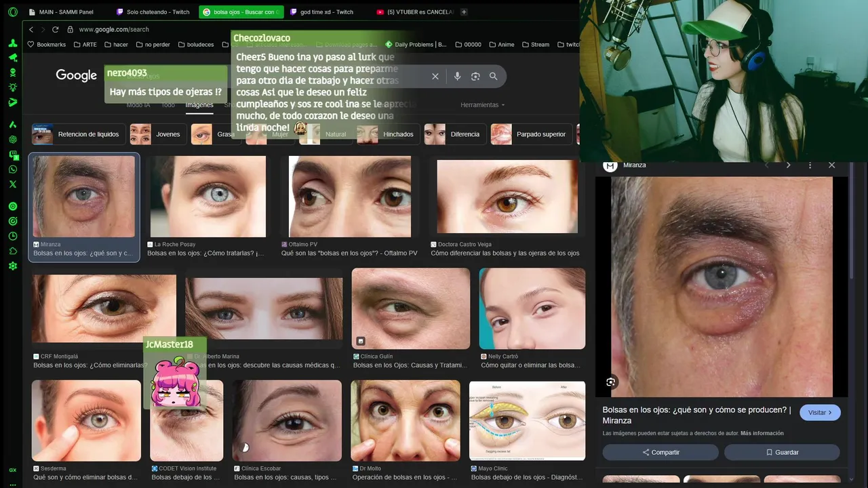
Task: Select the Imágenes search tab
Action: coord(199,105)
